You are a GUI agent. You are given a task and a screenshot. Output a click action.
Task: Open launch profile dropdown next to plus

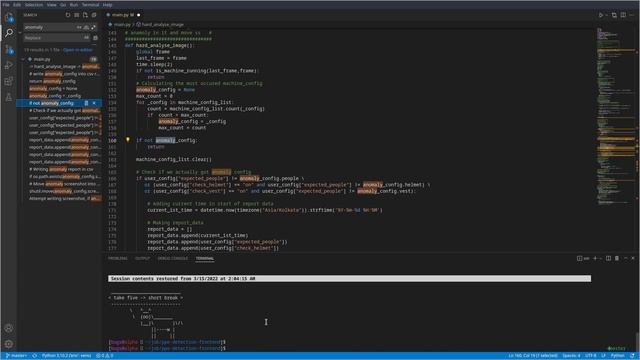(601, 258)
